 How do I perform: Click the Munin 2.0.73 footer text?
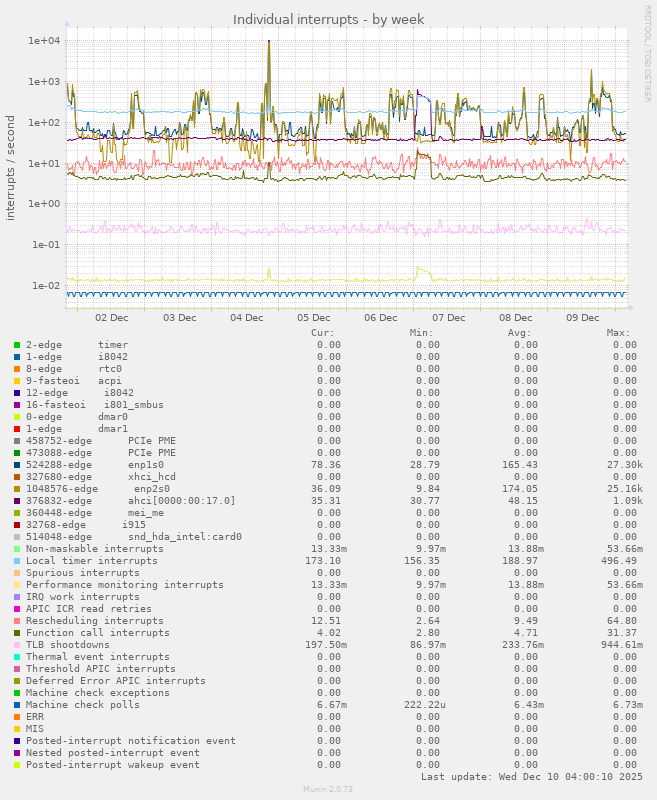(x=328, y=789)
